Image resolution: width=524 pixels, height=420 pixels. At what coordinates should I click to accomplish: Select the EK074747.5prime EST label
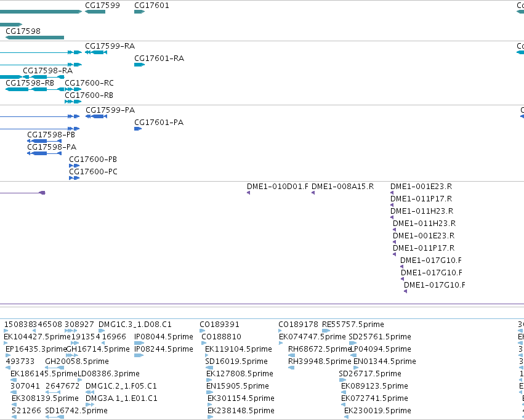point(312,337)
